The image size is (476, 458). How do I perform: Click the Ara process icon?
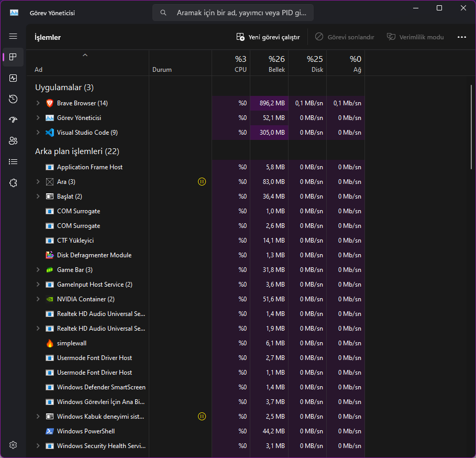click(x=49, y=182)
